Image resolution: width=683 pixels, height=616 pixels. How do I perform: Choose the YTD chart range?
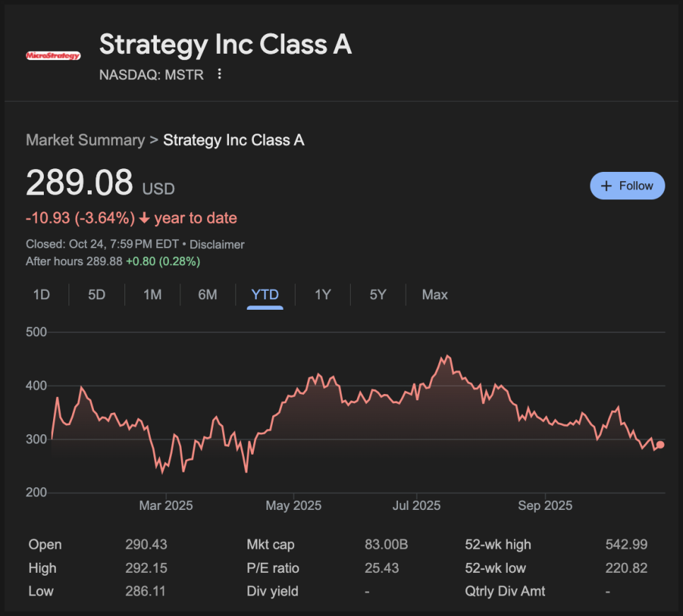point(265,295)
